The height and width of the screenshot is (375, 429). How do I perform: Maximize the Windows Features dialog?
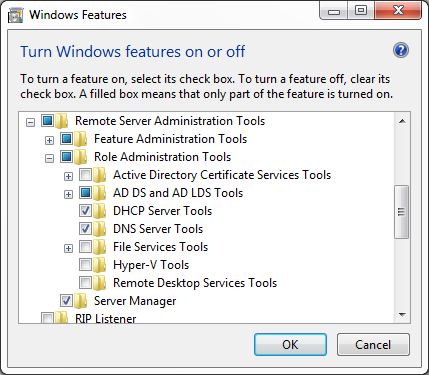click(x=361, y=11)
